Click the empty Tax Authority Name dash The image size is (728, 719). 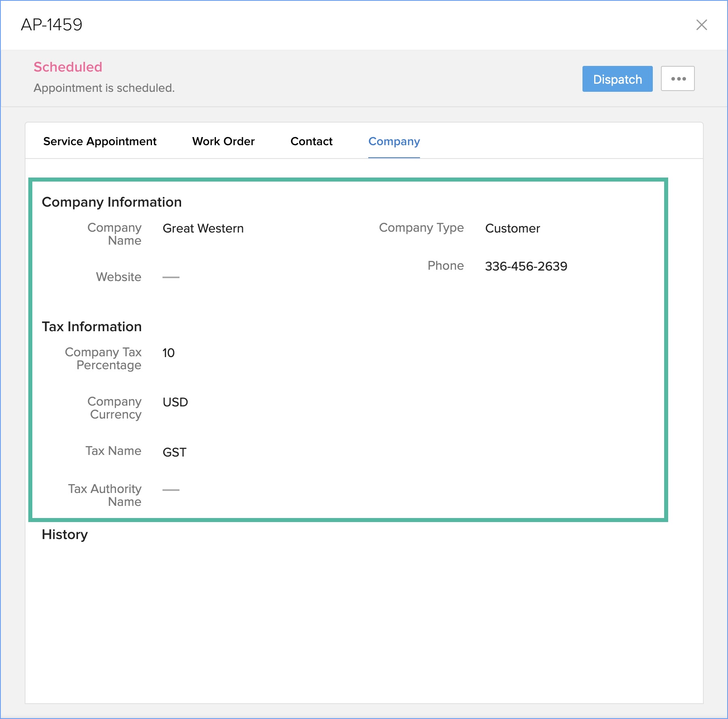(171, 490)
